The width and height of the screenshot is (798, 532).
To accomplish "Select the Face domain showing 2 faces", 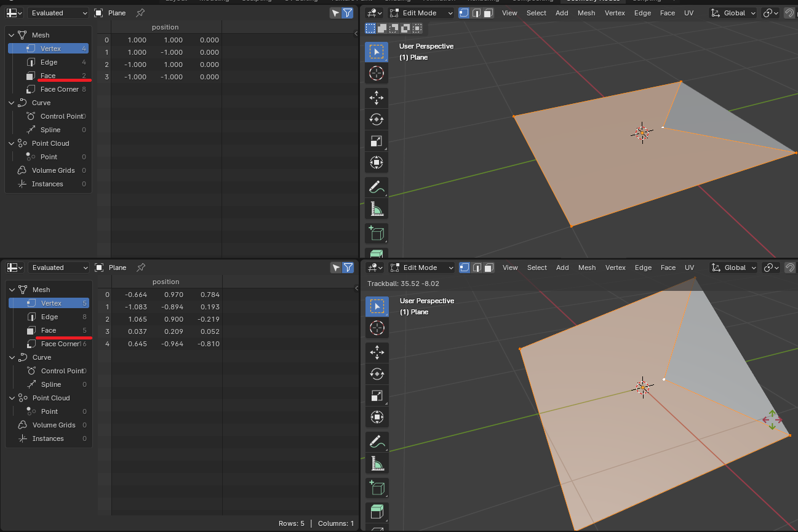I will (x=49, y=76).
